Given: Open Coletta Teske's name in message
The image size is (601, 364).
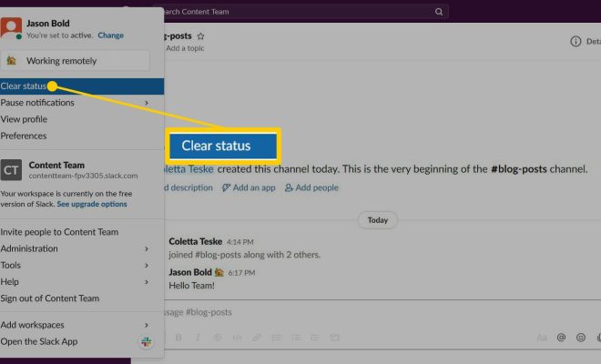Looking at the screenshot, I should 196,241.
